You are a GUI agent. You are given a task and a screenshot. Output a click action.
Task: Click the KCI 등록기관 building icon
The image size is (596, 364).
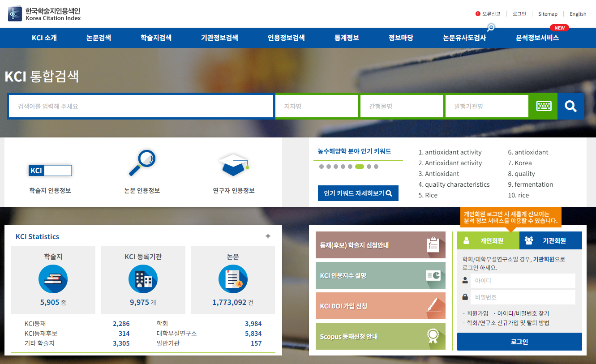[143, 279]
